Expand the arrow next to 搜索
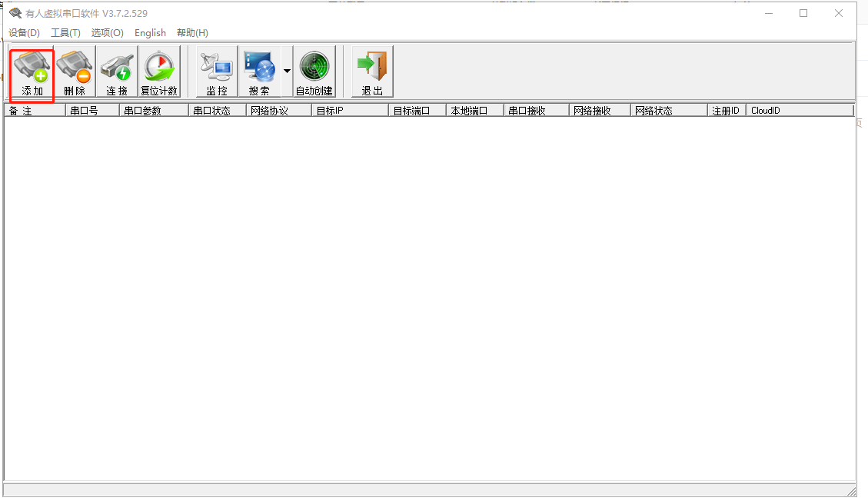Image resolution: width=868 pixels, height=501 pixels. tap(287, 71)
